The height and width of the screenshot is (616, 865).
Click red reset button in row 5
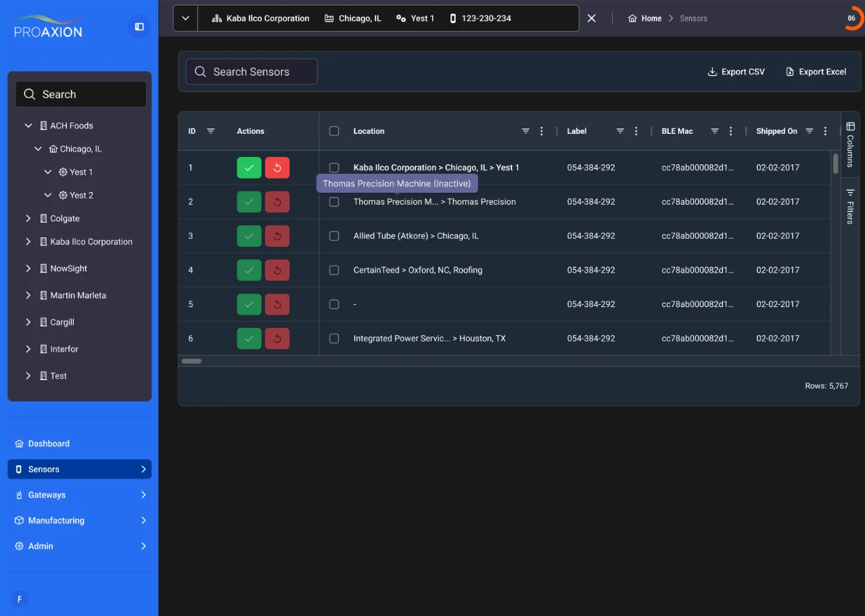[x=277, y=304]
